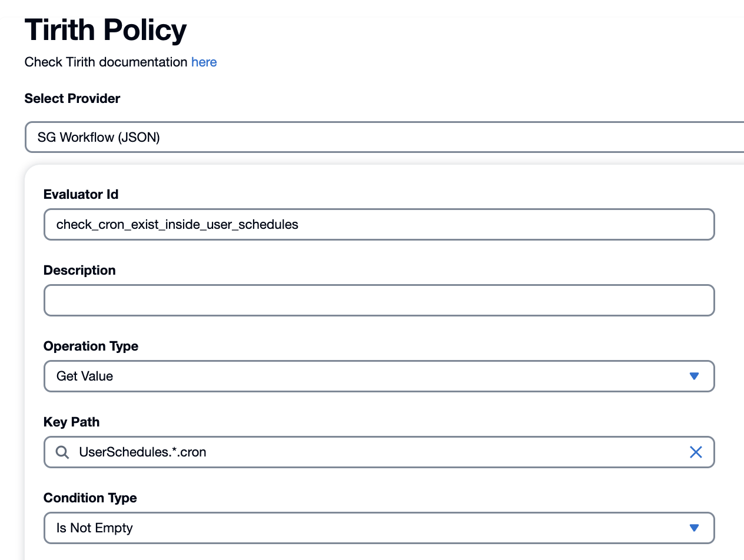Click the Condition Type blue dropdown arrow
Viewport: 744px width, 560px height.
(x=694, y=528)
